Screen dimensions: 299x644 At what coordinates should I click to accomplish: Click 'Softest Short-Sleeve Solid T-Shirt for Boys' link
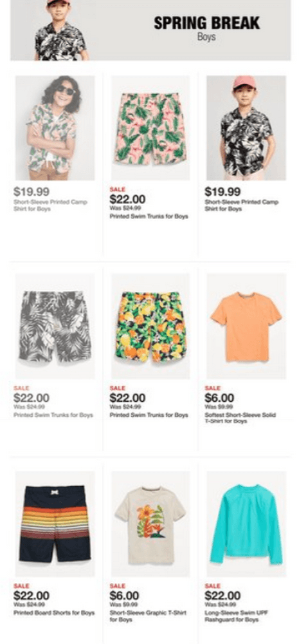coord(240,418)
